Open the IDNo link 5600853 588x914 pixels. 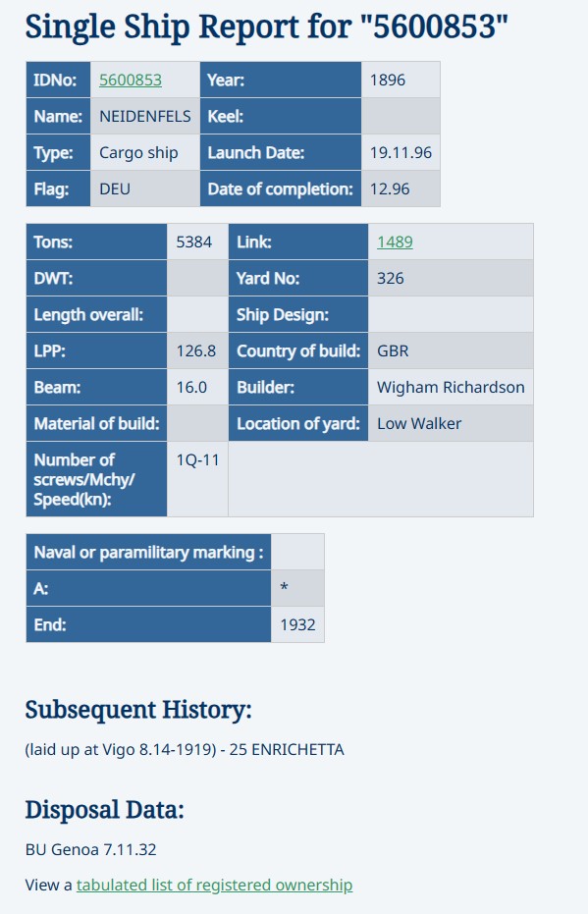point(131,80)
